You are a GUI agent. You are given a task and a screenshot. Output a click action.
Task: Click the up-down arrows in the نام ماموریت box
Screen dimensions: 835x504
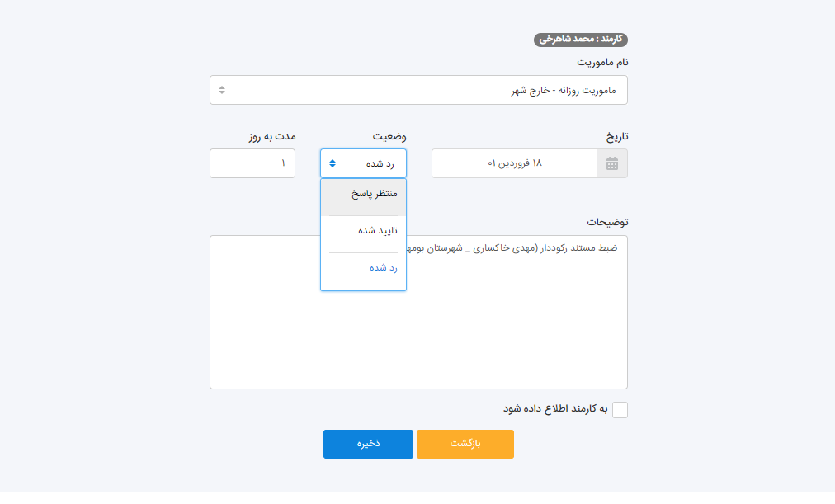point(222,90)
